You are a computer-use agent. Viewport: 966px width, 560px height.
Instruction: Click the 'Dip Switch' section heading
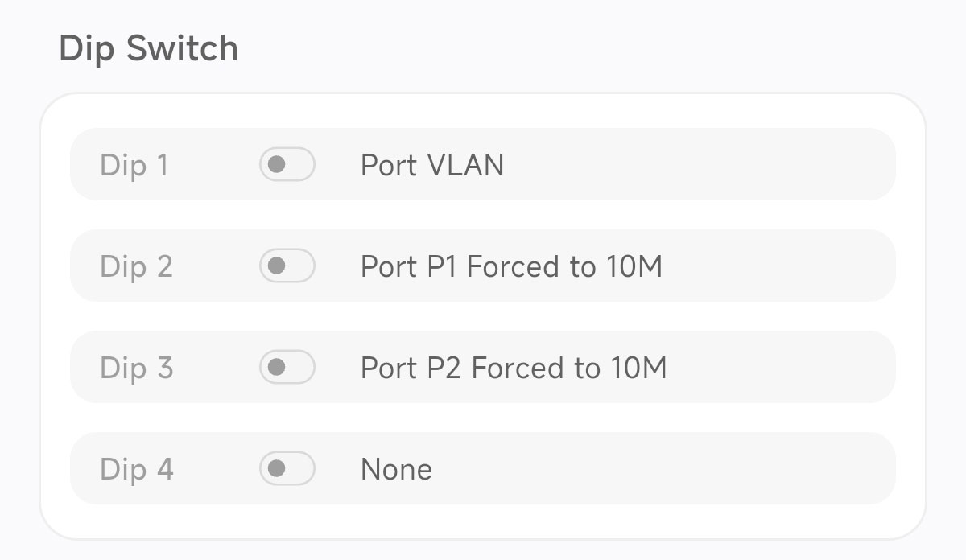pos(149,48)
